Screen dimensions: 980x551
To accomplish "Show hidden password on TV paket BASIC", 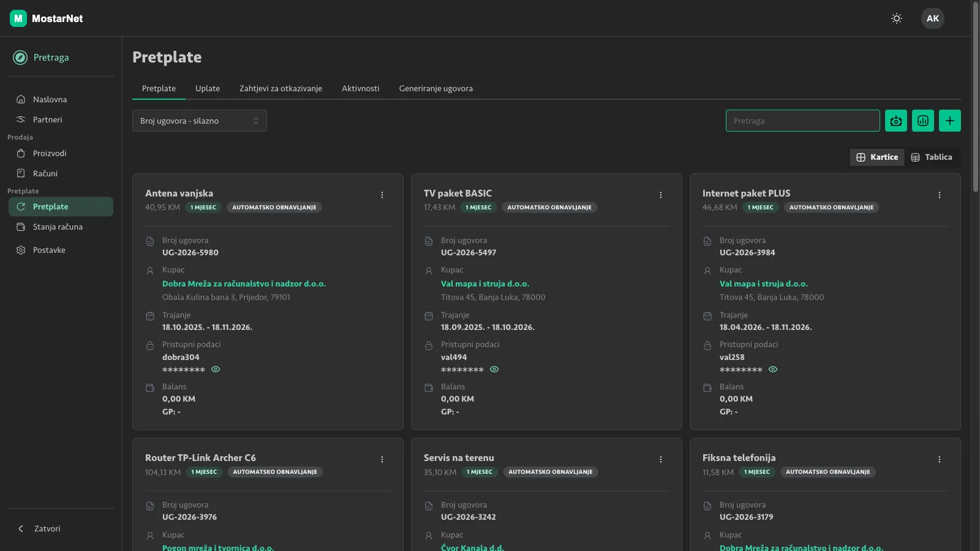I will [494, 369].
